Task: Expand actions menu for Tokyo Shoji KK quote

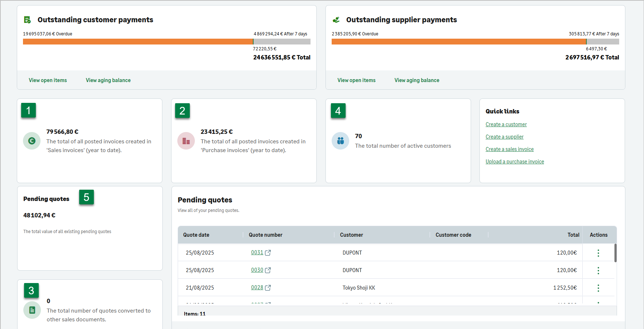Action: click(598, 288)
